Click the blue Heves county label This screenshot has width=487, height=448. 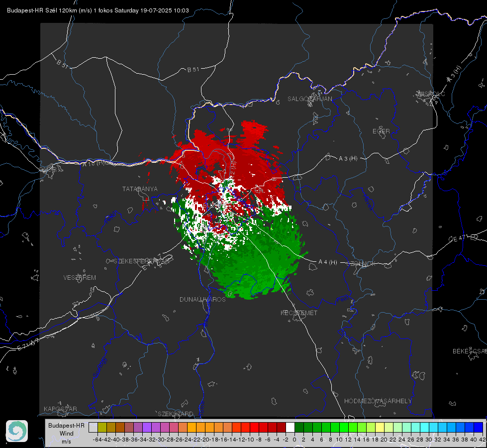368,202
